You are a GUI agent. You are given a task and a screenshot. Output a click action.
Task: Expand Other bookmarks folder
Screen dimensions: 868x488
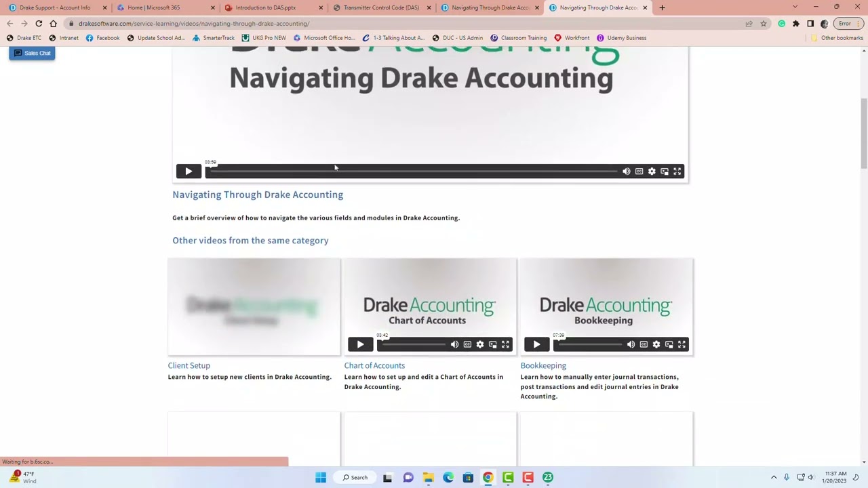(837, 38)
